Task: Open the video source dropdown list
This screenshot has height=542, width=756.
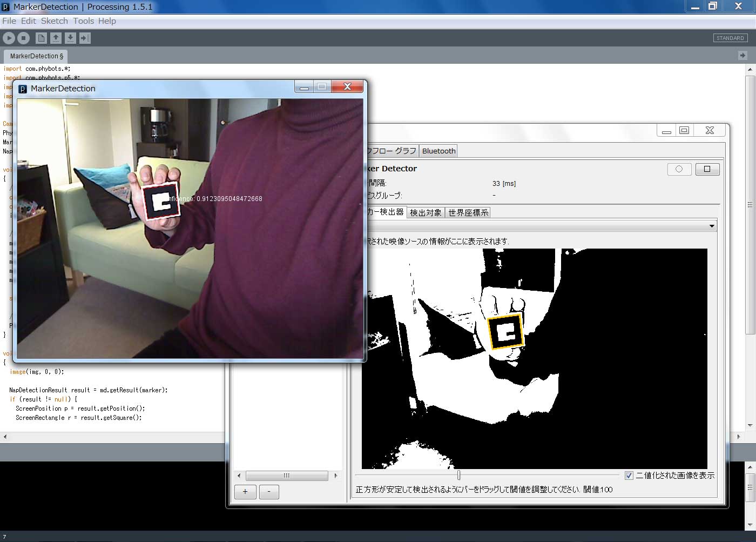Action: pos(711,226)
